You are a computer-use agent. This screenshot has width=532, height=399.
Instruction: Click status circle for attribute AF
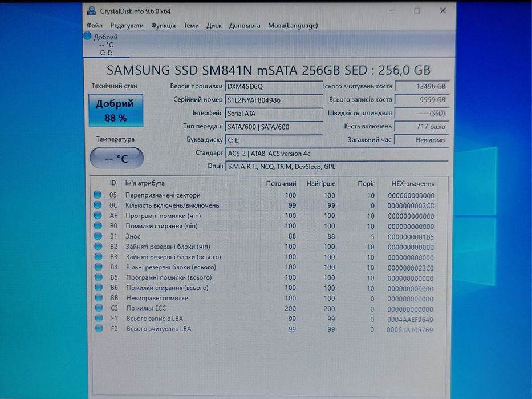tap(98, 215)
